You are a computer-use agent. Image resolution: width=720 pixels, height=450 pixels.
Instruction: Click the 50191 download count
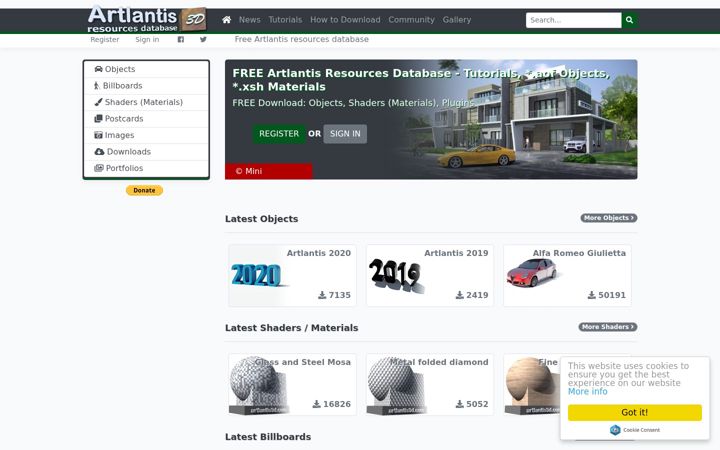point(612,295)
